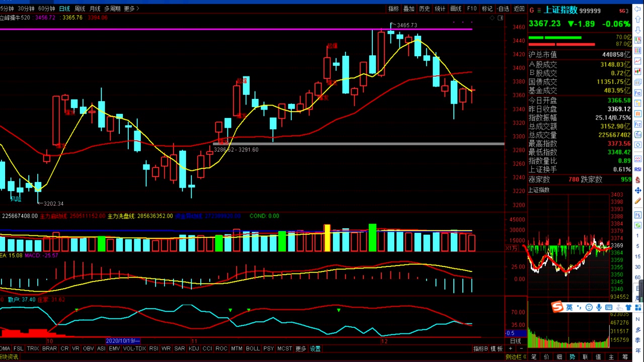The height and width of the screenshot is (362, 644).
Task: Select the 日线 daily chart period
Action: (64, 9)
